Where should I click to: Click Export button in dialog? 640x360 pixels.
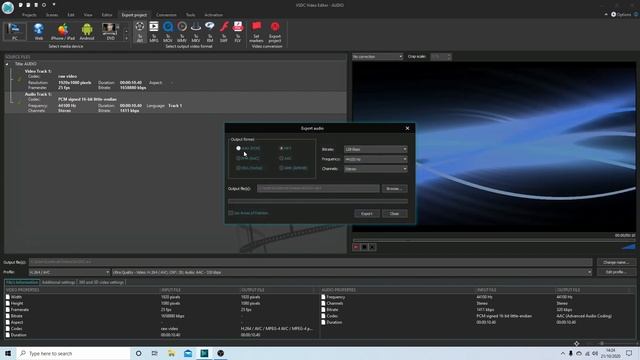[x=367, y=213]
